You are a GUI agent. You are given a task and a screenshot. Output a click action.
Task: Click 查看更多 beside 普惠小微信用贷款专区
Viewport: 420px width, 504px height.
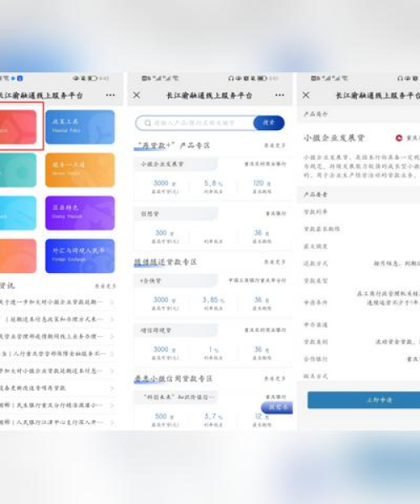click(275, 379)
